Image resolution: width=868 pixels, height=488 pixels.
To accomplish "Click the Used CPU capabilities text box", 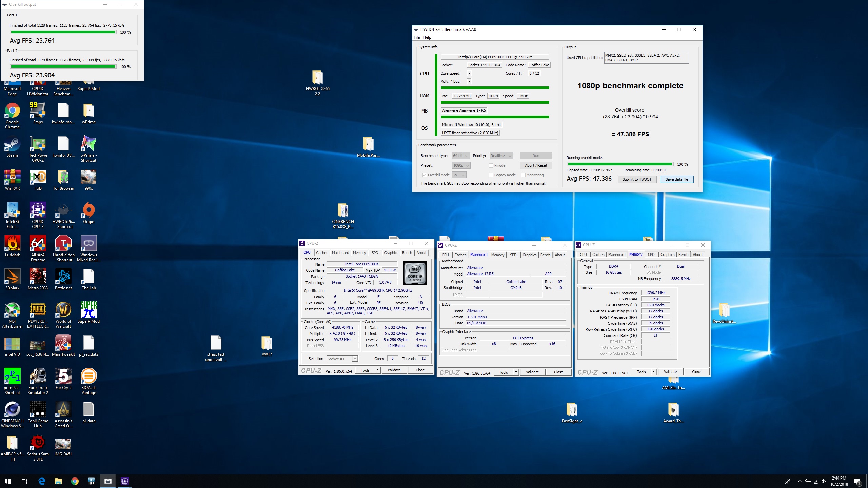I will point(646,58).
